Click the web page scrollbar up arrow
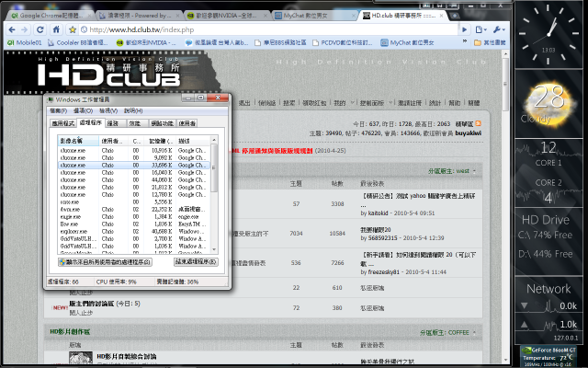Image resolution: width=588 pixels, height=368 pixels. [x=505, y=54]
